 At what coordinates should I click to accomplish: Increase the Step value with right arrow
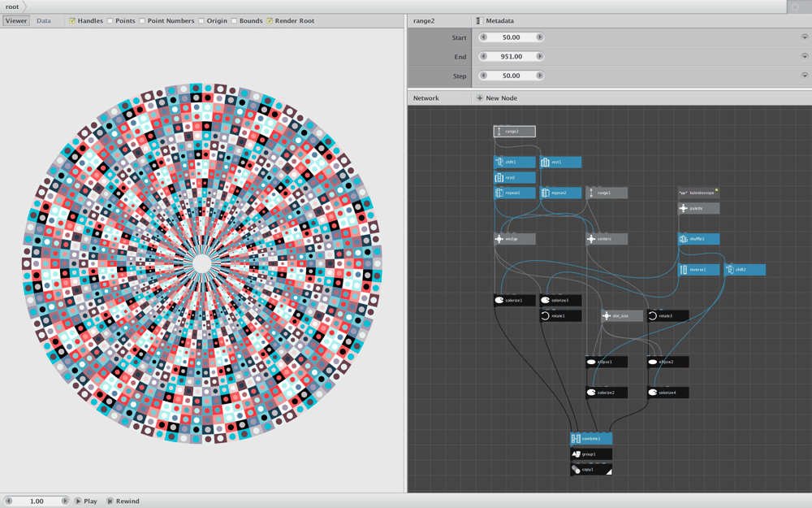pos(540,76)
